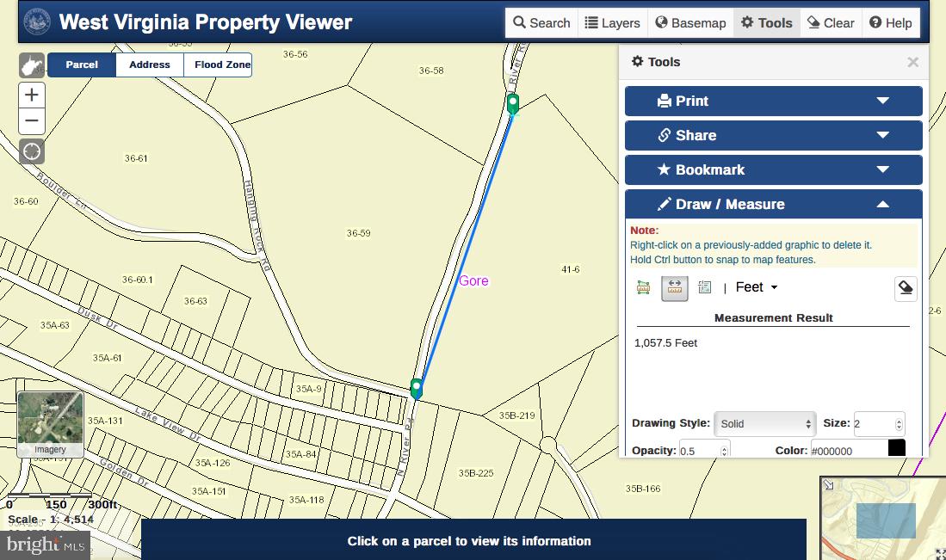The width and height of the screenshot is (946, 560).
Task: Select the location coordinates measure icon
Action: click(x=704, y=288)
